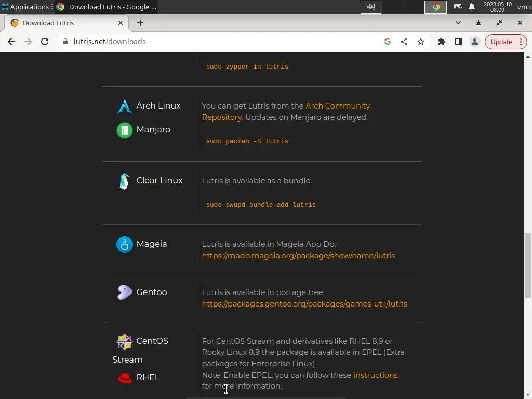Click the Google icon in the address bar

coord(388,42)
